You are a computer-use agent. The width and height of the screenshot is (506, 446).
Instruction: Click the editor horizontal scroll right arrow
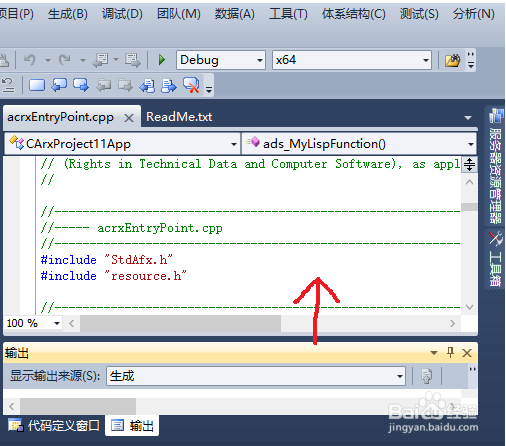(452, 323)
